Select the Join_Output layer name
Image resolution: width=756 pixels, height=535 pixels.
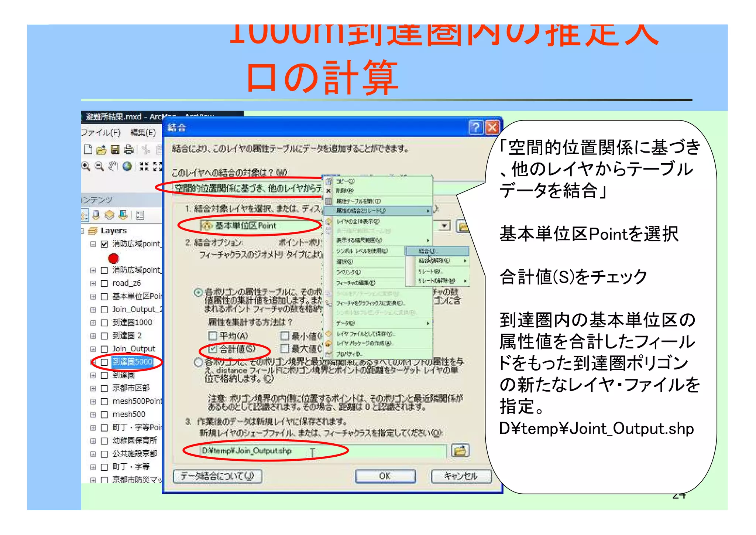pyautogui.click(x=134, y=349)
